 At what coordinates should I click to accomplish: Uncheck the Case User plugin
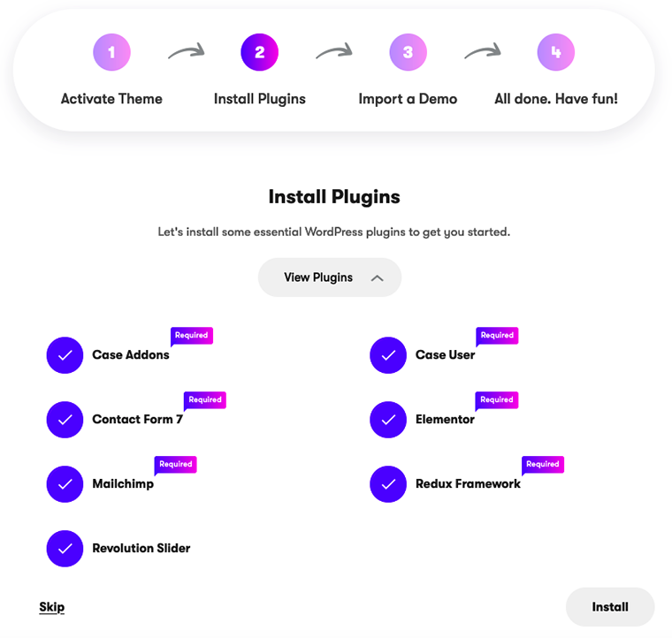pos(388,355)
